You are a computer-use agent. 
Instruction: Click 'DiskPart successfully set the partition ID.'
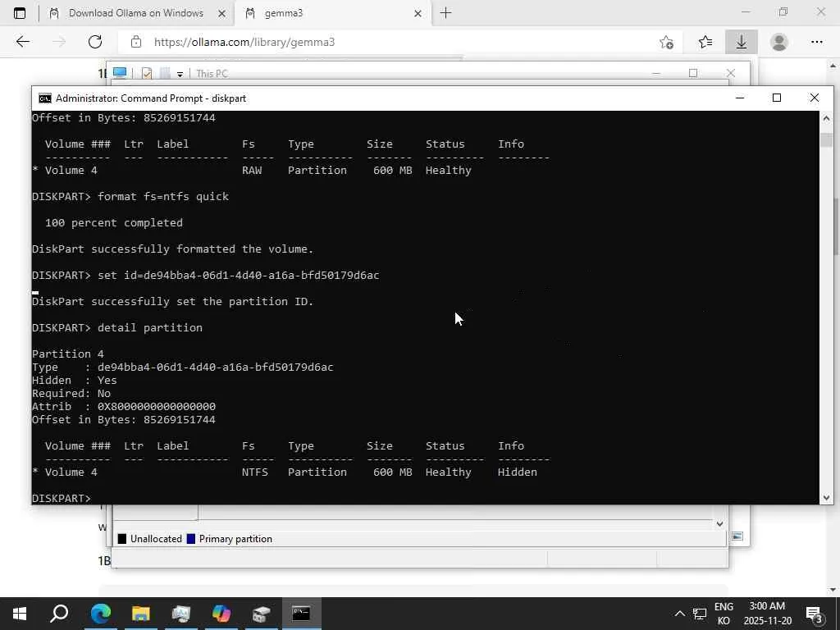point(172,302)
